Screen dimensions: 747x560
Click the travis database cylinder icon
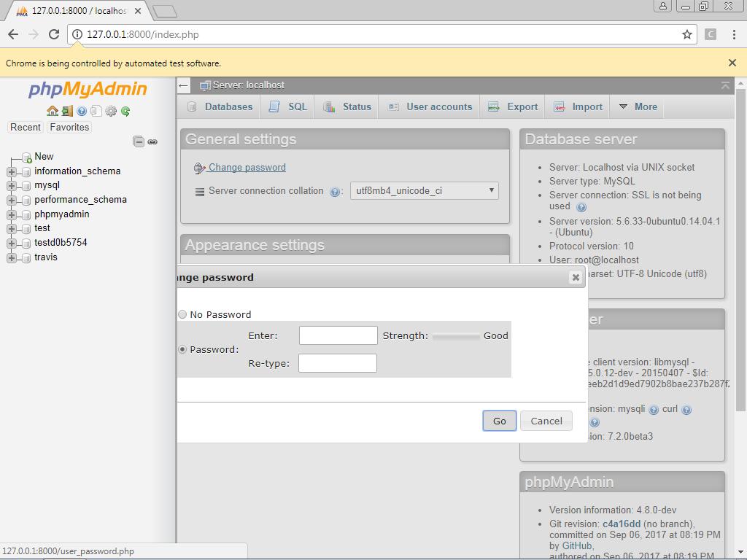(26, 257)
